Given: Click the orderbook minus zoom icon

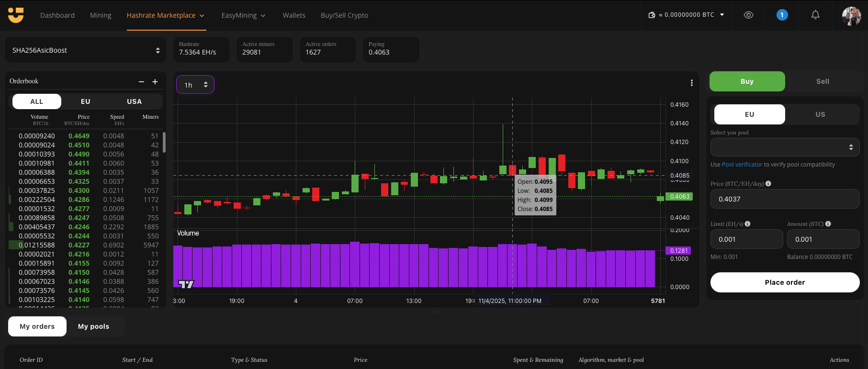Looking at the screenshot, I should pyautogui.click(x=141, y=82).
